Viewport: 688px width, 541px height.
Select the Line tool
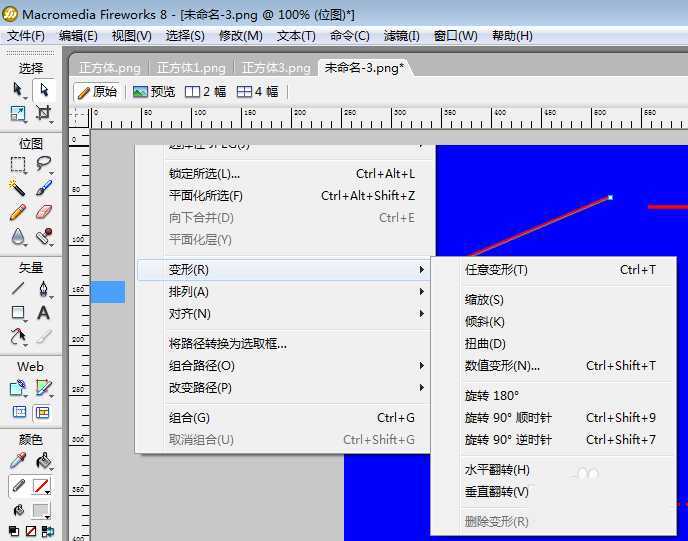coord(18,289)
